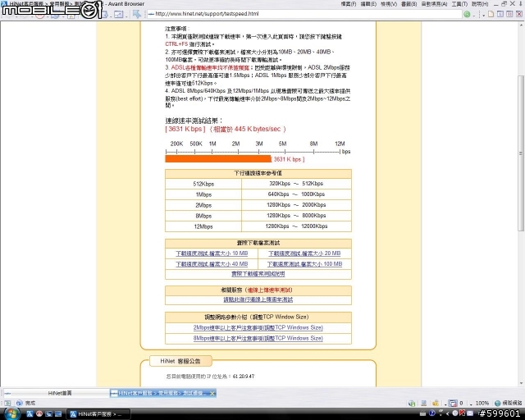Click the upload speed test link under 相關服務
The height and width of the screenshot is (420, 525).
[x=258, y=299]
